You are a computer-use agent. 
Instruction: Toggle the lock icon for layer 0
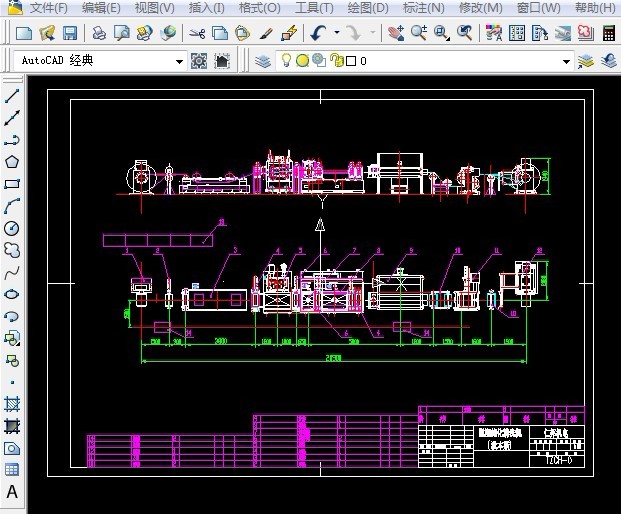(x=336, y=61)
